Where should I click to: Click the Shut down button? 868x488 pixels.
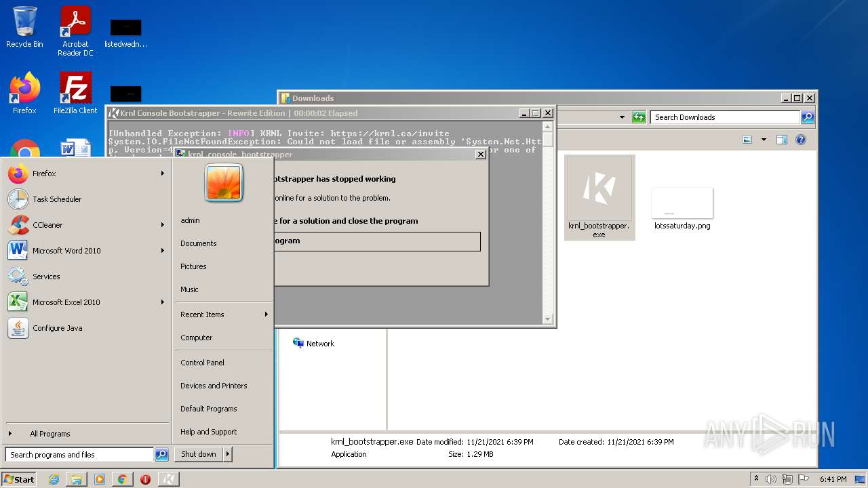click(199, 454)
